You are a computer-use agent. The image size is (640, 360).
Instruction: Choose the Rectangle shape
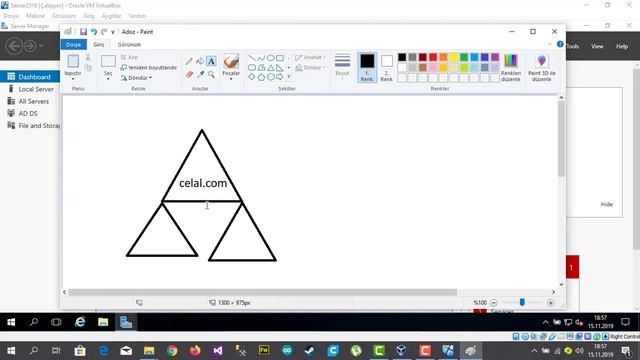click(x=280, y=58)
